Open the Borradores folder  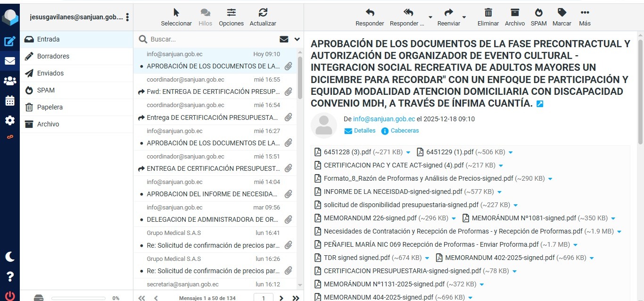tap(53, 56)
